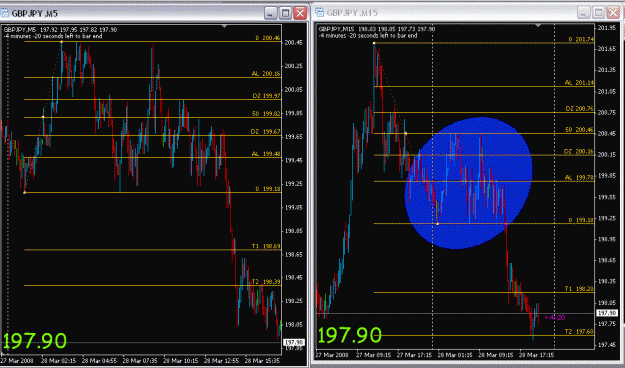Click the 'T2 197.60' target label in M15 chart
The width and height of the screenshot is (625, 368).
click(x=579, y=331)
